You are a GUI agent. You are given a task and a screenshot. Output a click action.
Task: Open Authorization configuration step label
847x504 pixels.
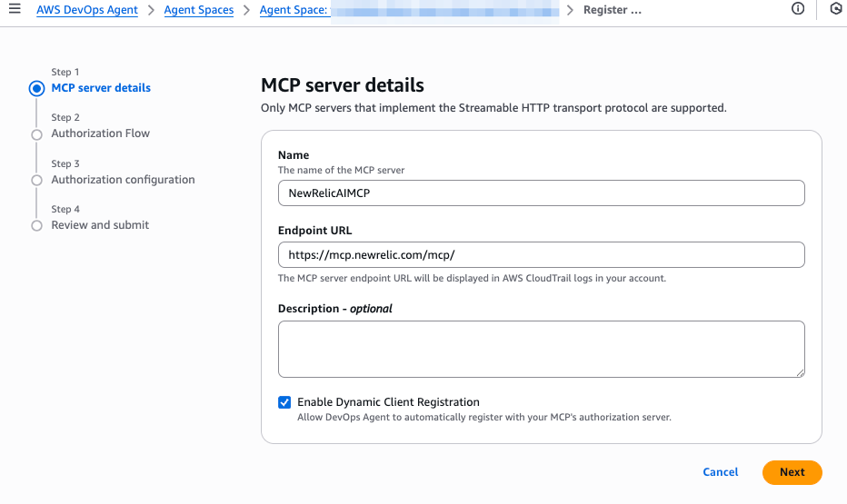[123, 180]
